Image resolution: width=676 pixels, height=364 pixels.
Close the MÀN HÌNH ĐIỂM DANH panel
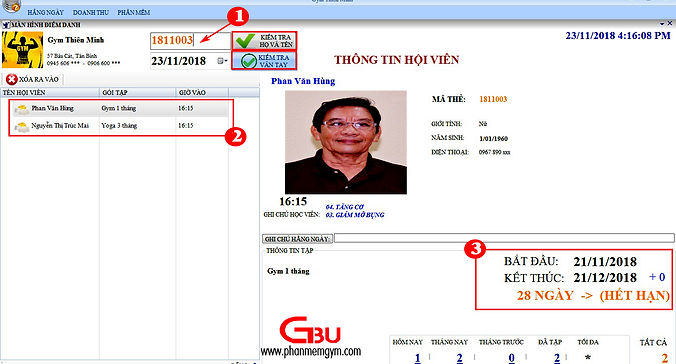click(670, 23)
